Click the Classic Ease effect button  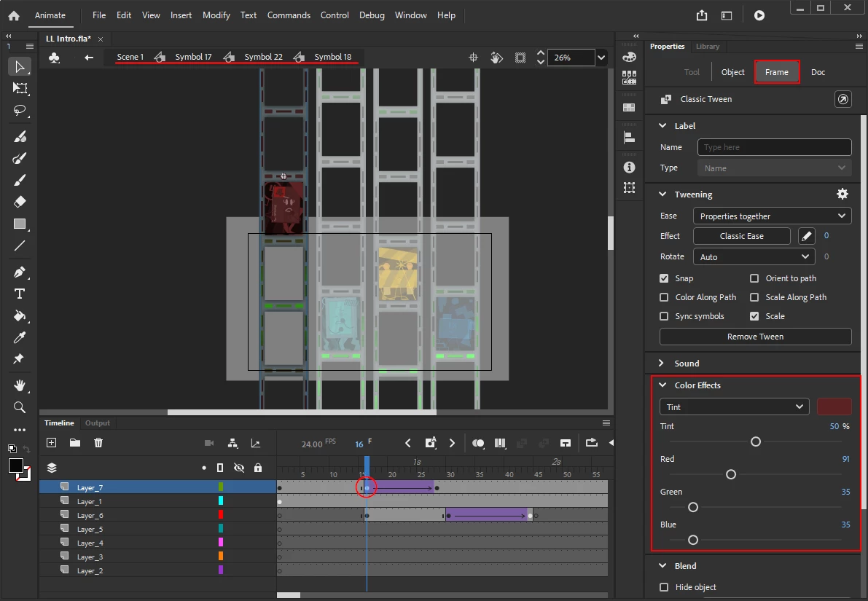pyautogui.click(x=741, y=236)
